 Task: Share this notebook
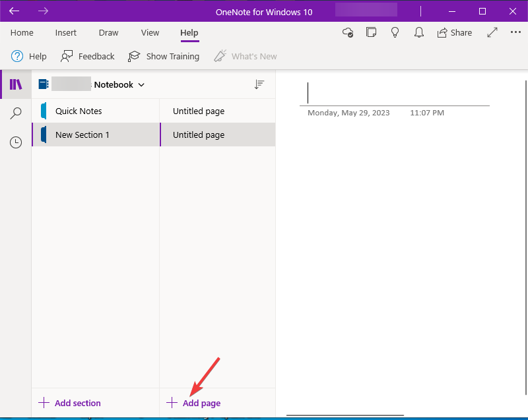click(x=454, y=32)
